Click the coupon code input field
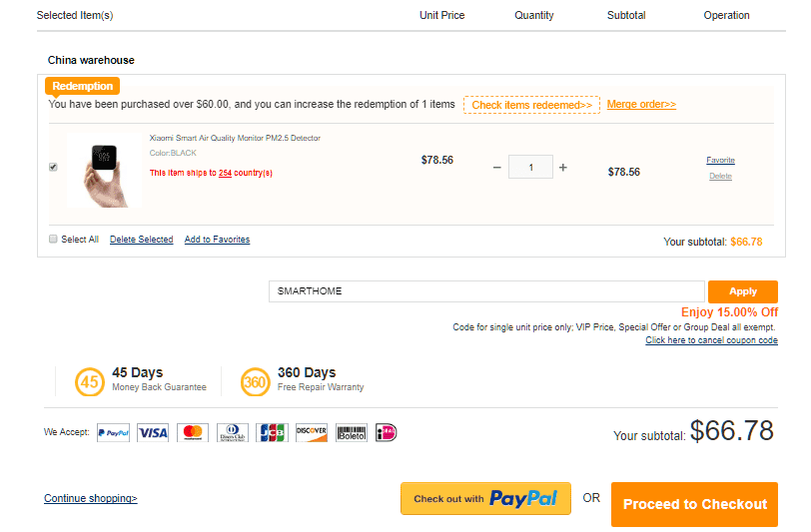The height and width of the screenshot is (532, 811). (486, 291)
